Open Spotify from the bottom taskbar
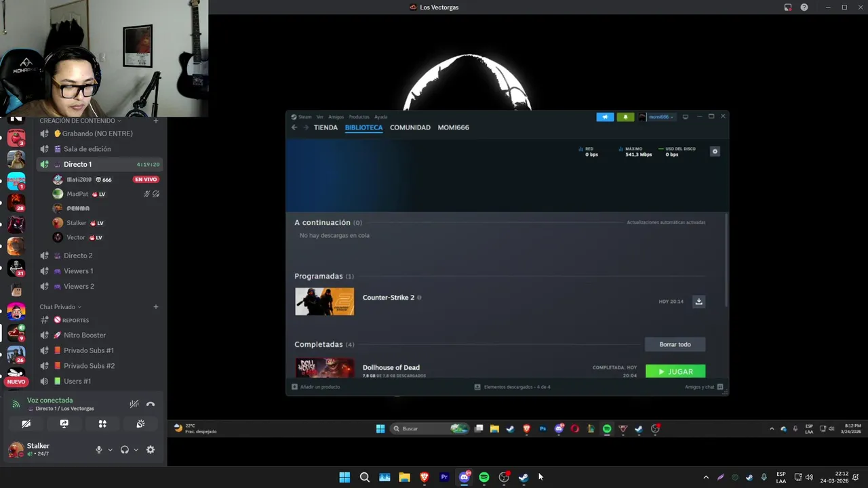Screen dimensions: 868x488 coord(484,477)
